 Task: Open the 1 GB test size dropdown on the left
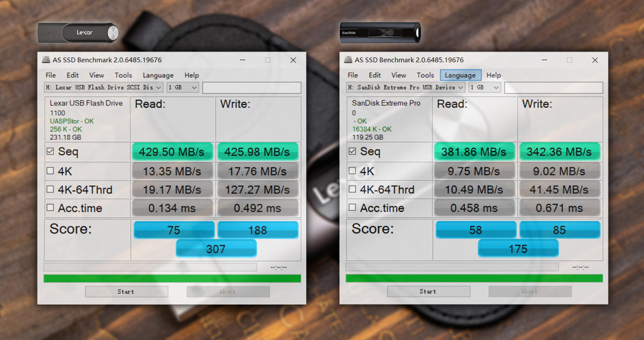pos(182,87)
